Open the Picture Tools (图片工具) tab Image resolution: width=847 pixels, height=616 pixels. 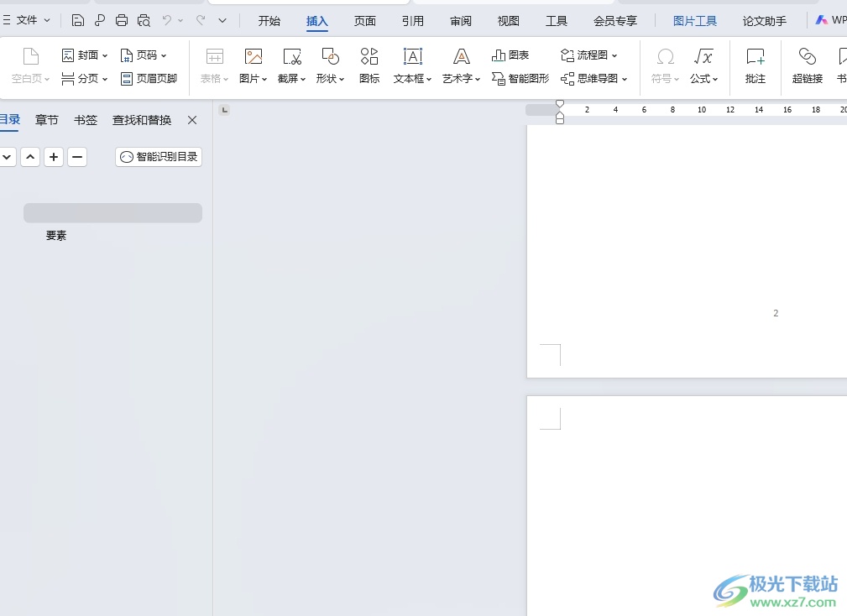tap(695, 21)
